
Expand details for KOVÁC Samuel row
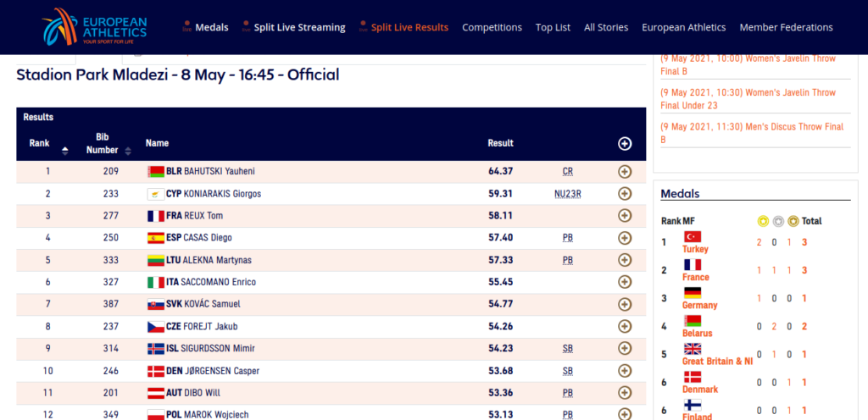625,305
